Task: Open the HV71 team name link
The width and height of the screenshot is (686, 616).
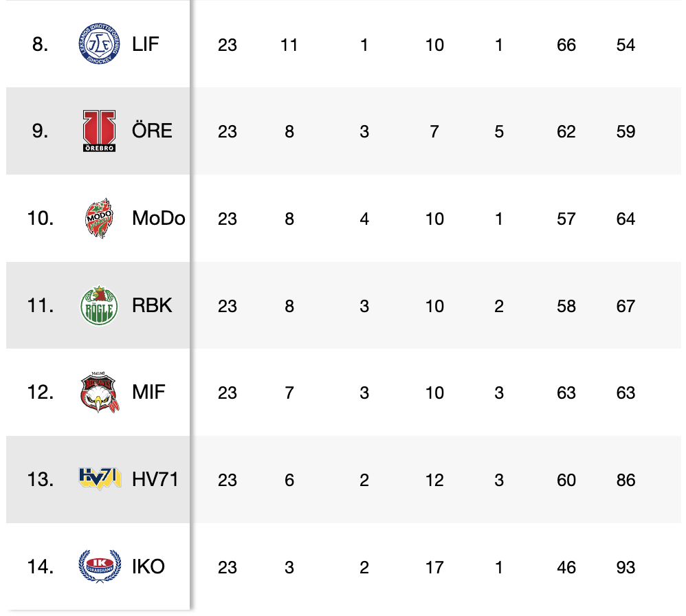Action: tap(155, 479)
